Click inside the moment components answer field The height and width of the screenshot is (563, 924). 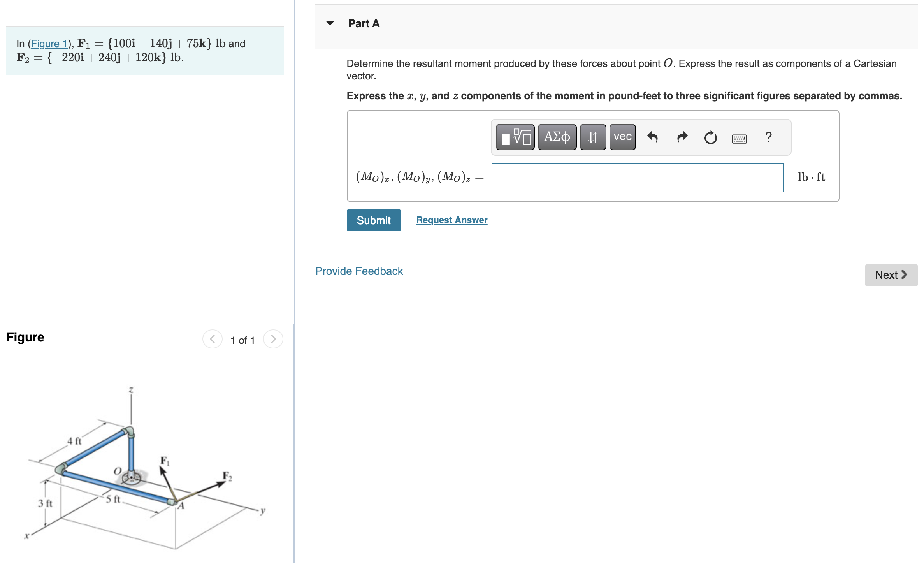[638, 178]
